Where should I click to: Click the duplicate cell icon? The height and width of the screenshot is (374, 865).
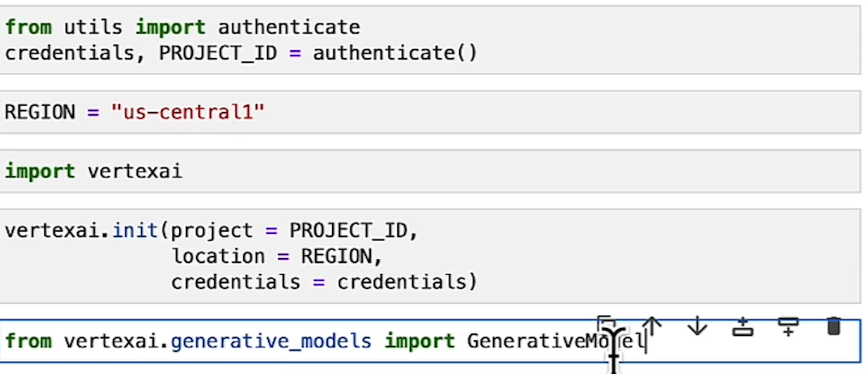click(606, 324)
